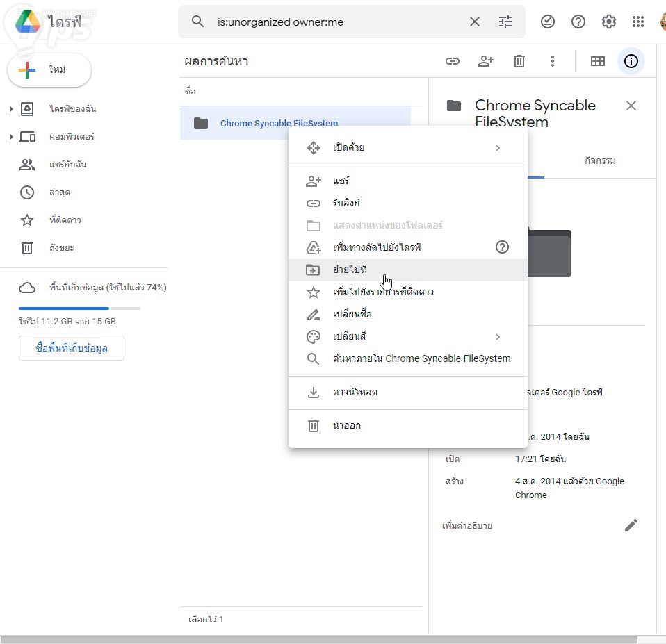Switch to the กิจกรรม tab

coord(600,160)
